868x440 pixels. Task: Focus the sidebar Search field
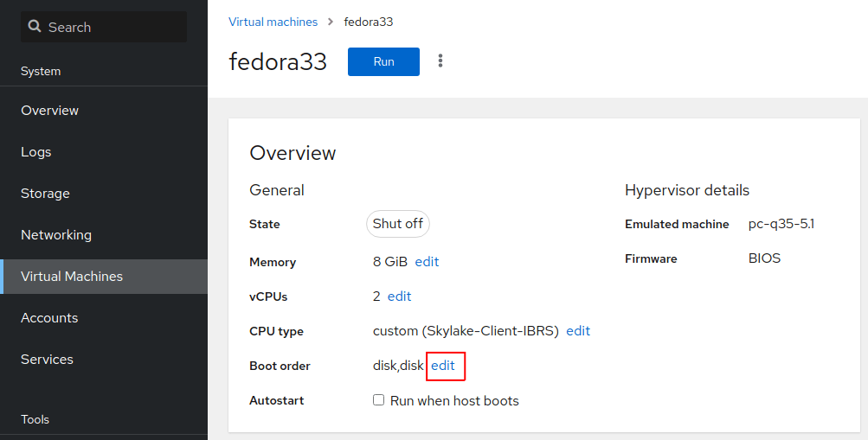[104, 27]
